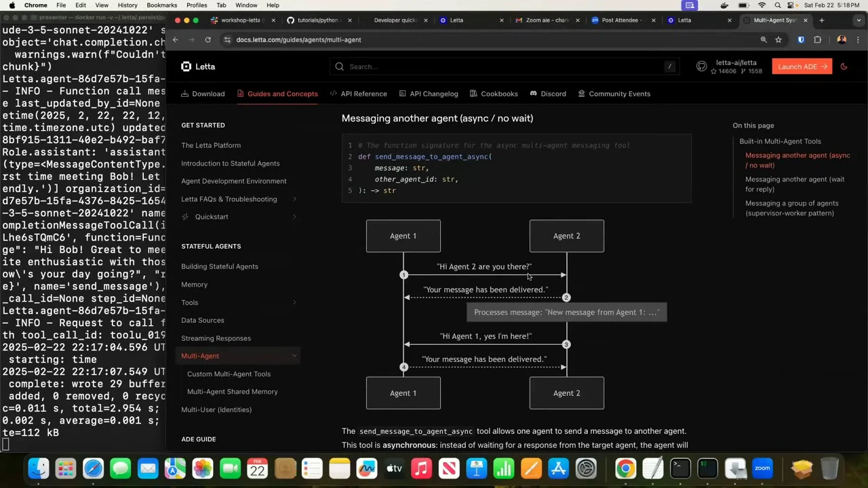Switch to the Zoom aie Gmail tab
The image size is (868, 488).
(x=547, y=20)
